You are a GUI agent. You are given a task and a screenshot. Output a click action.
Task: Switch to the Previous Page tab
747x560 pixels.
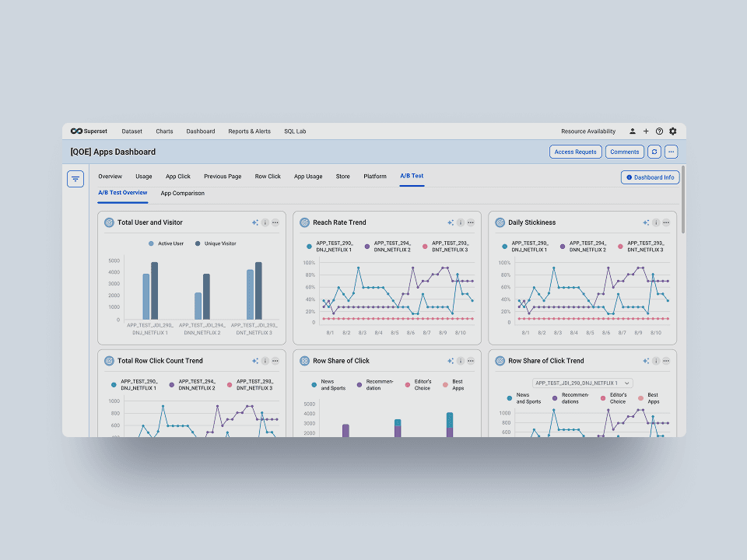pos(223,177)
